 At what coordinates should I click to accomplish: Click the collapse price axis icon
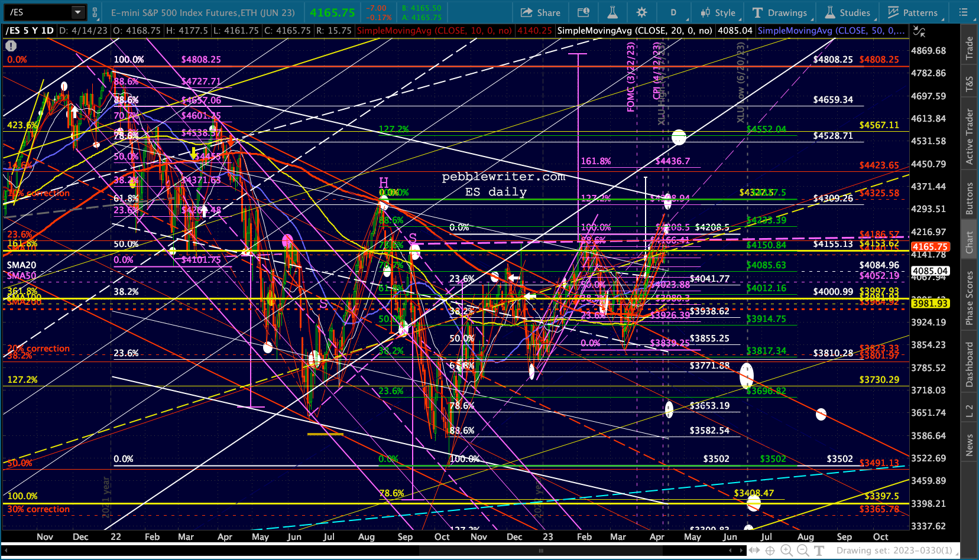(919, 31)
